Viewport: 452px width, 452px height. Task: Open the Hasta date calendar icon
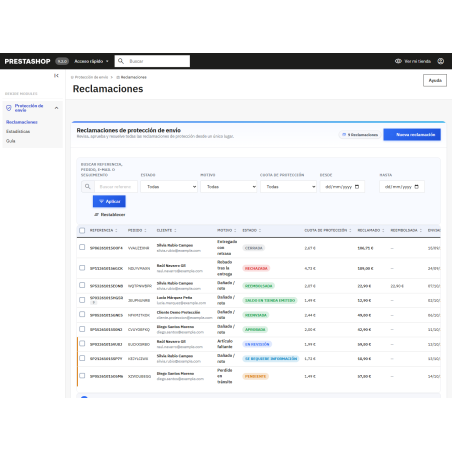coord(416,187)
